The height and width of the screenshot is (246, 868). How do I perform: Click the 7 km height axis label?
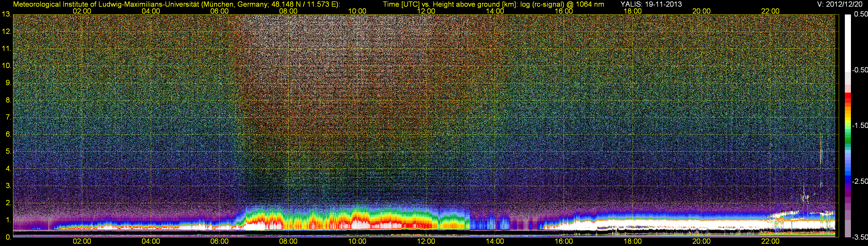click(8, 117)
